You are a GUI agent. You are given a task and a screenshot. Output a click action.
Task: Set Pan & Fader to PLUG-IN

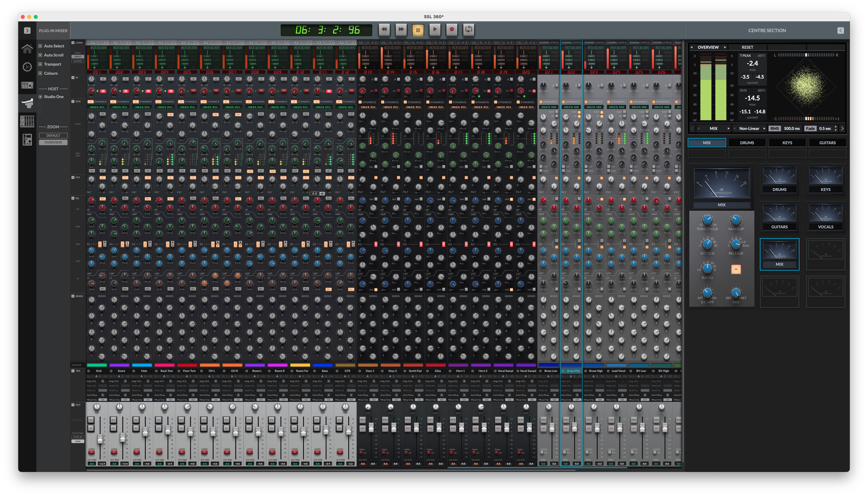(78, 437)
